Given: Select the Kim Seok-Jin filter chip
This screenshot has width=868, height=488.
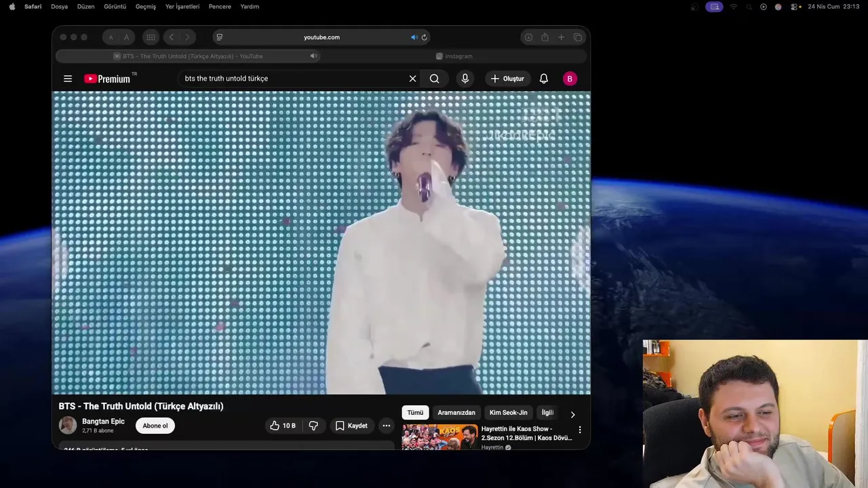Looking at the screenshot, I should (x=509, y=413).
